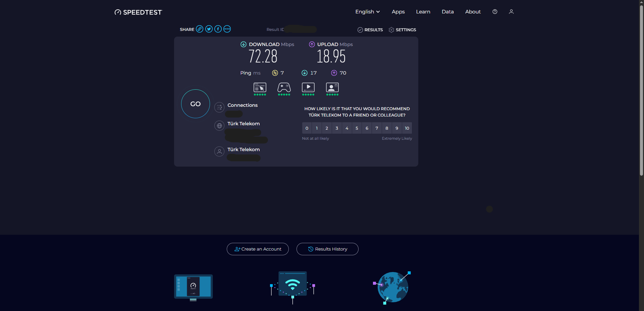Copy the share link icon
644x311 pixels.
click(x=200, y=29)
